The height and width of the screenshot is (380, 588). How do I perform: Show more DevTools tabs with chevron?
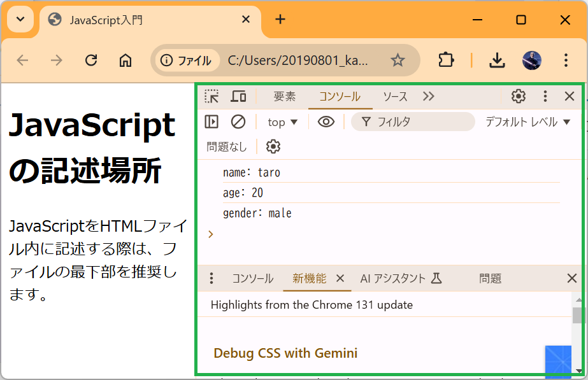pyautogui.click(x=428, y=96)
